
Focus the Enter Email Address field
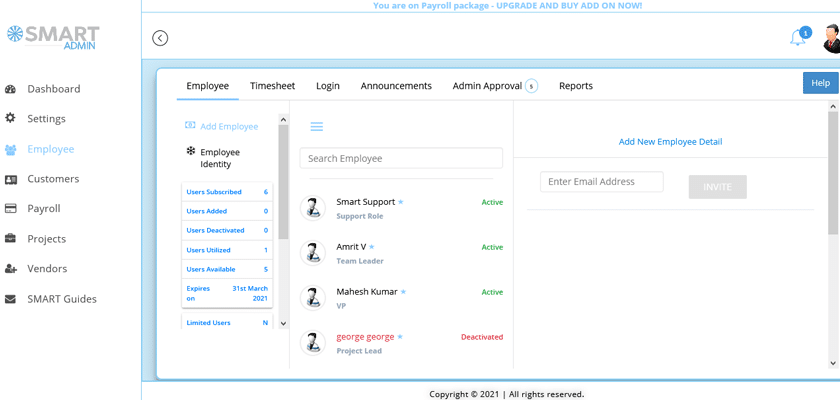[602, 182]
